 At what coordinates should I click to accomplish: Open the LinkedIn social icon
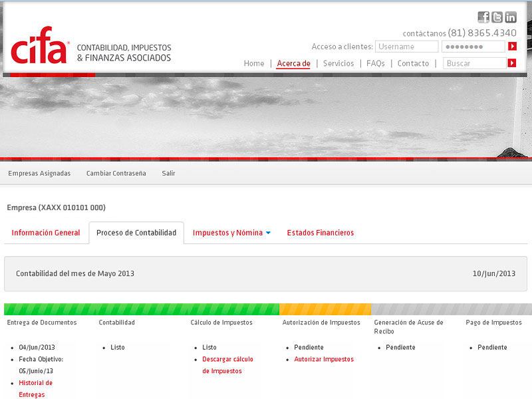click(511, 17)
